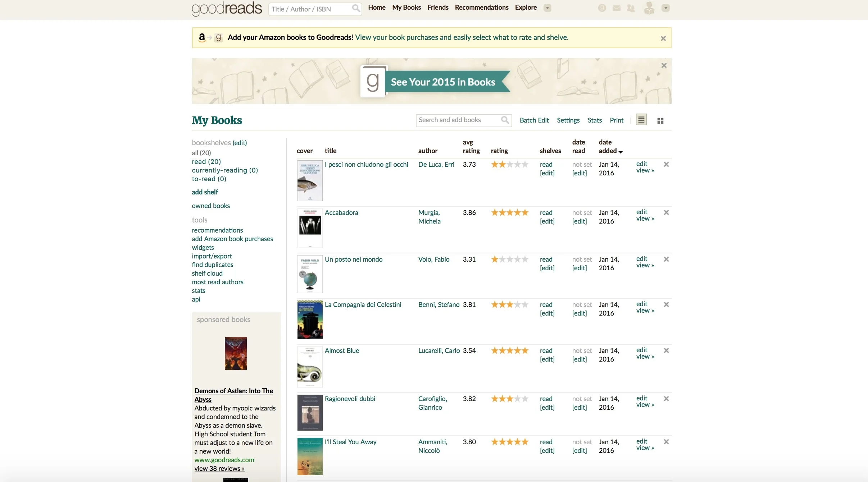Image resolution: width=868 pixels, height=482 pixels.
Task: Remove I pesci non chiudono gli occhi
Action: click(x=666, y=164)
